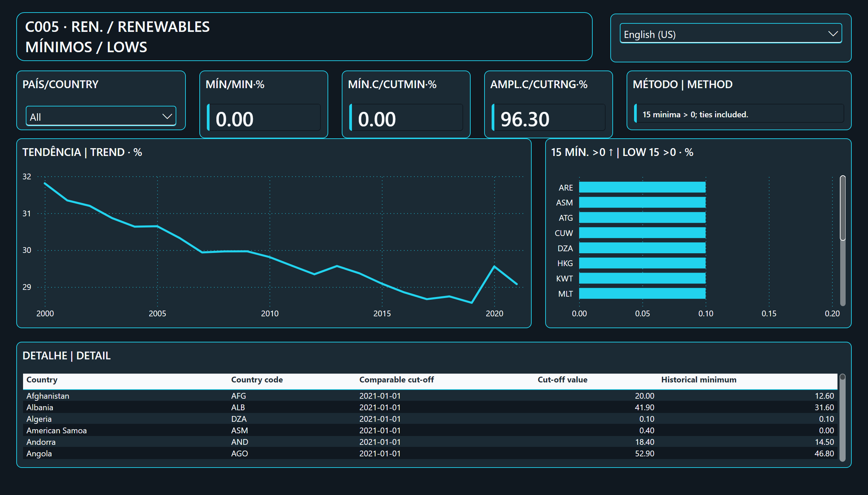Sort by Cut-off value column header
The image size is (868, 495).
pos(563,380)
